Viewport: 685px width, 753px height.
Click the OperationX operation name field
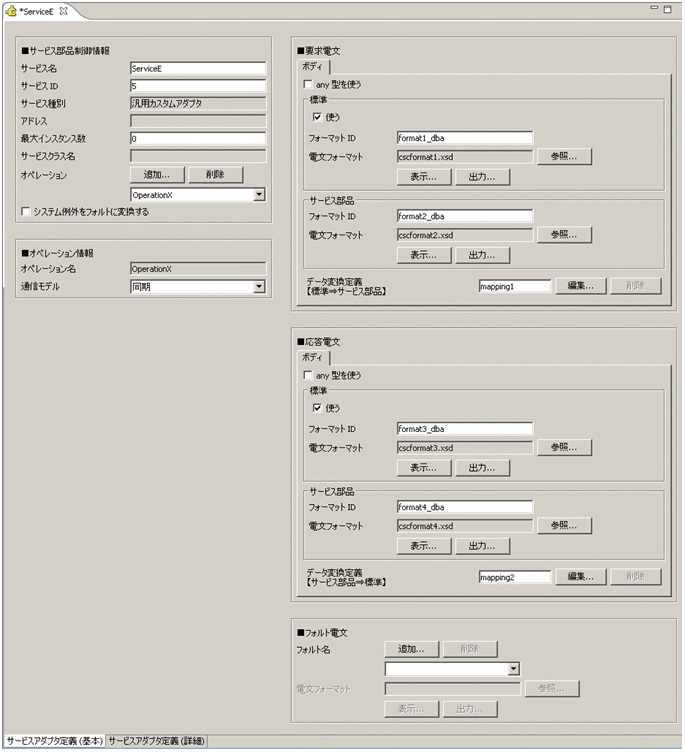[198, 269]
